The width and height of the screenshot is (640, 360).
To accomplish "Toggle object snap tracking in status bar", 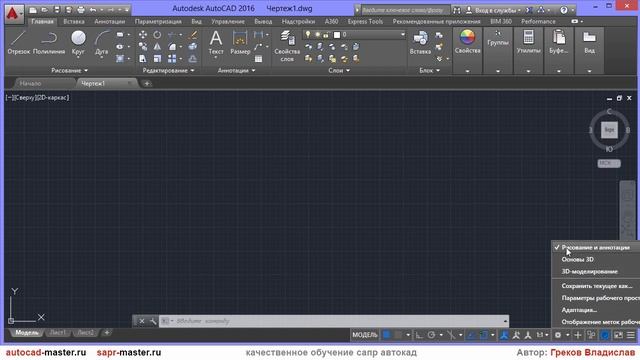I will tap(471, 335).
